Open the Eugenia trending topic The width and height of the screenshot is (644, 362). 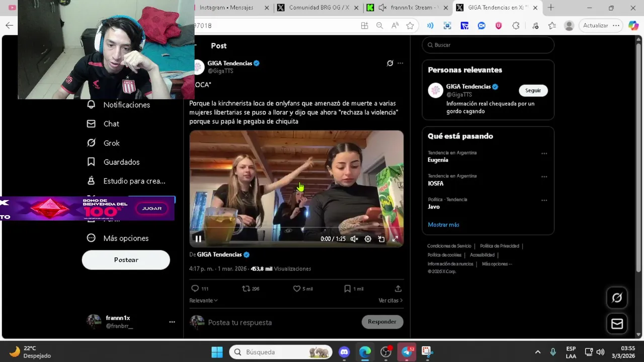click(438, 160)
